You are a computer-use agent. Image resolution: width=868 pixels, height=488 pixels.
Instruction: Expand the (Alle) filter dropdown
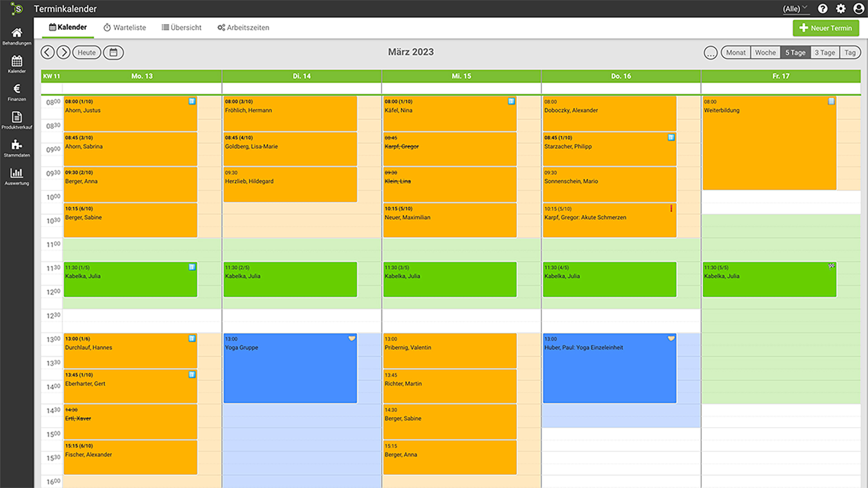[795, 9]
